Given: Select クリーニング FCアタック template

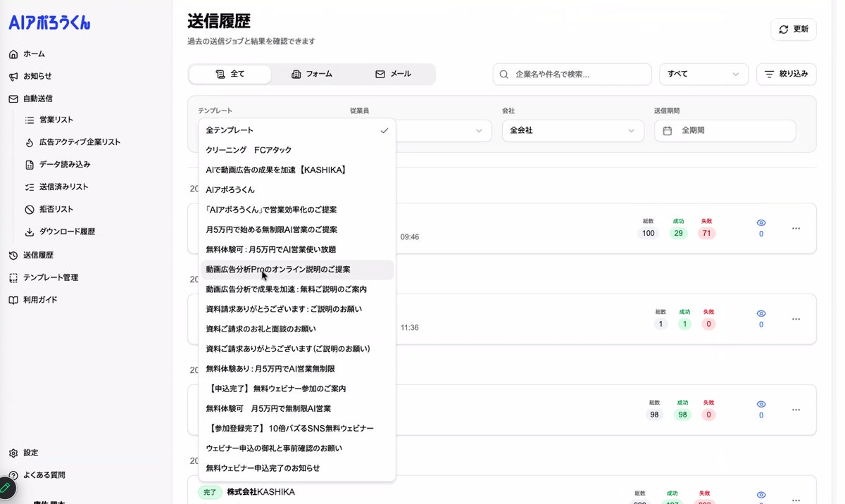Looking at the screenshot, I should click(296, 150).
